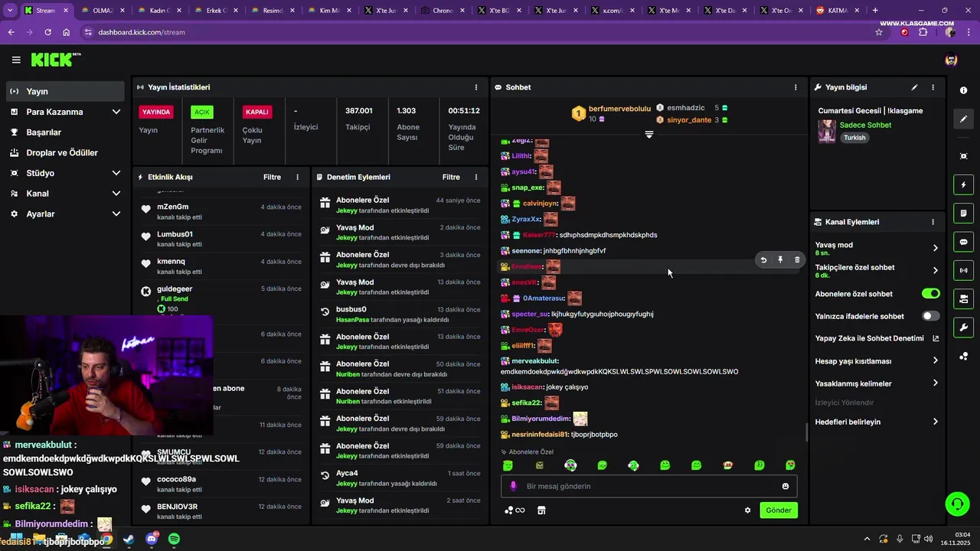Expand Ayarlar sidebar section
This screenshot has height=551, width=980.
pyautogui.click(x=116, y=214)
